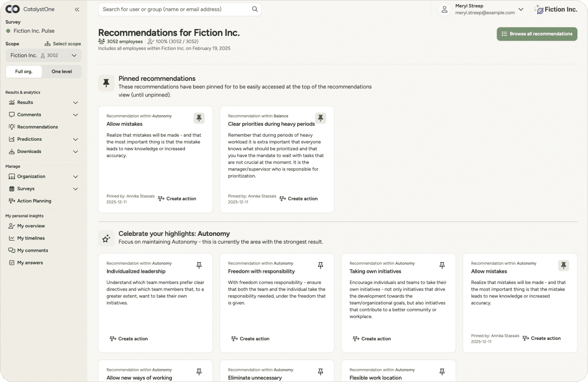This screenshot has height=382, width=588.
Task: Expand the Predictions menu chevron
Action: 76,139
